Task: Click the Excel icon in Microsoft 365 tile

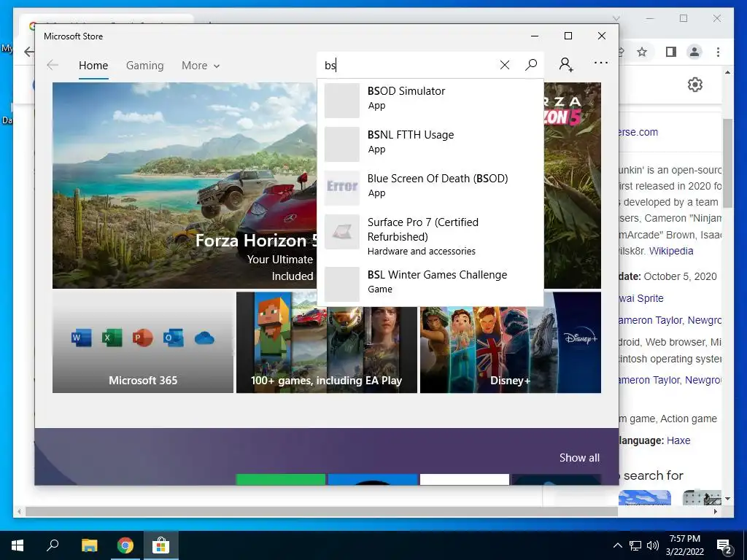Action: tap(112, 338)
